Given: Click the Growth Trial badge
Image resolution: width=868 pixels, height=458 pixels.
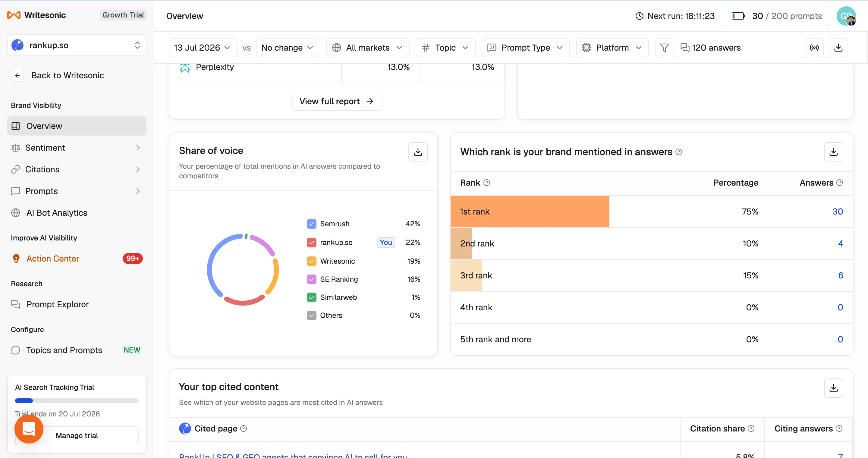Looking at the screenshot, I should pos(123,15).
